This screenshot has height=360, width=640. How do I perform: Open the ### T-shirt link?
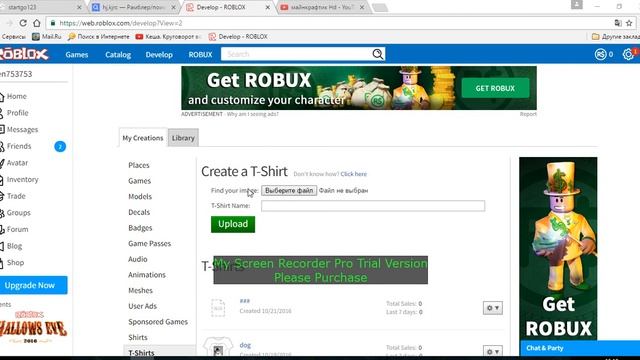(x=244, y=301)
